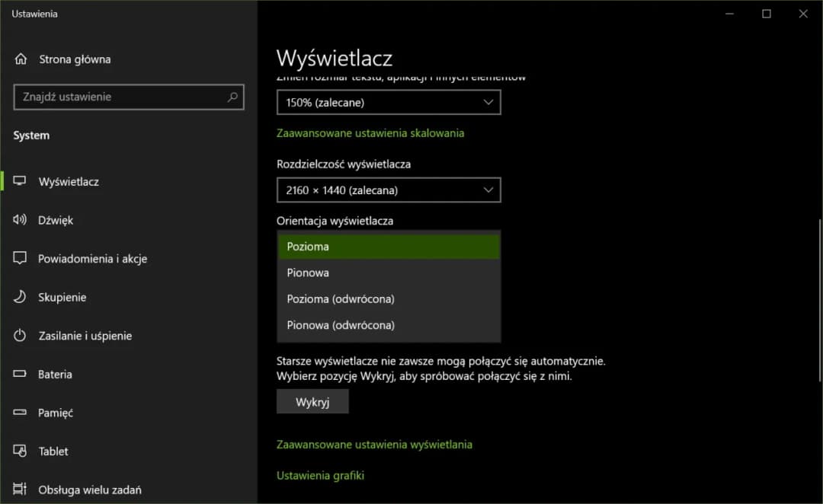The width and height of the screenshot is (823, 504).
Task: Select Pionowa display orientation
Action: point(389,273)
